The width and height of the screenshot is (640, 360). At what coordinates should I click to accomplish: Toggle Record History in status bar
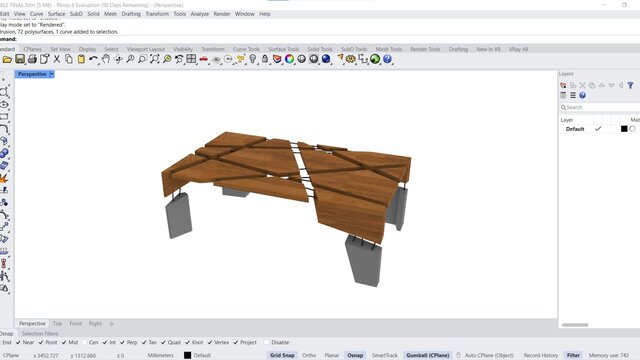541,356
